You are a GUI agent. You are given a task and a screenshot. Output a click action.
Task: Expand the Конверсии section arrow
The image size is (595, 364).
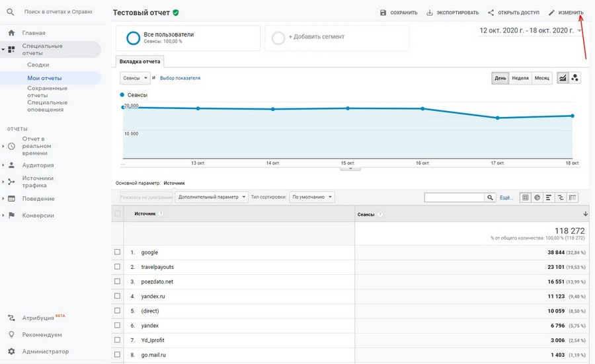3,215
